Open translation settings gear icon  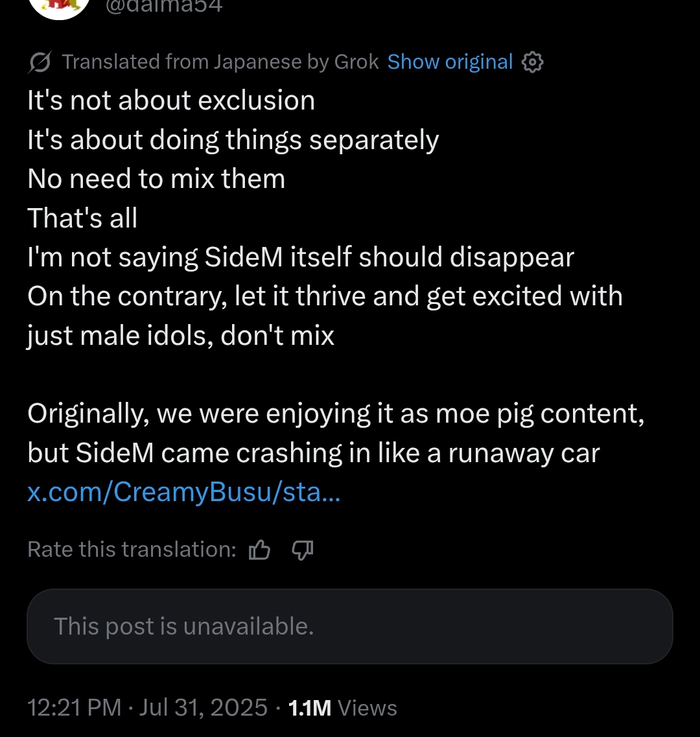tap(533, 62)
